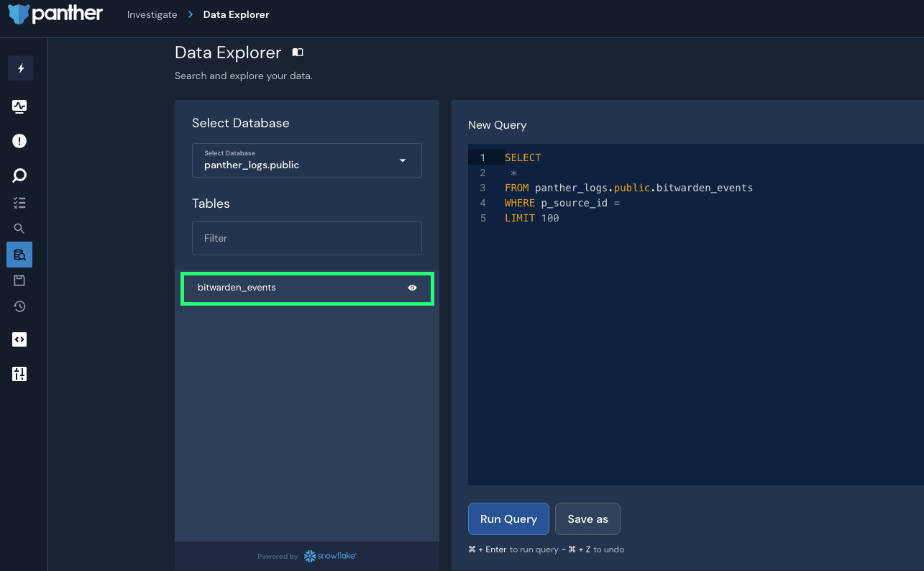Viewport: 924px width, 571px height.
Task: Toggle preview visibility for bitwarden_events table
Action: 412,287
